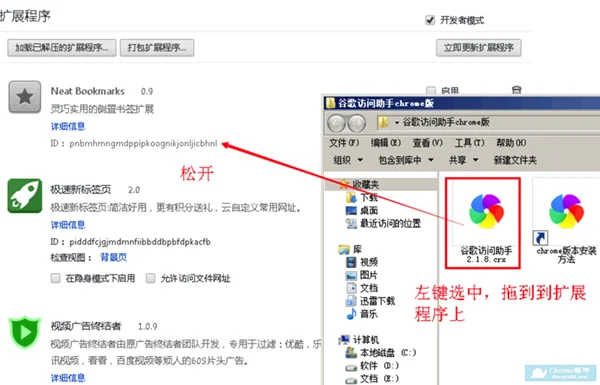The image size is (600, 385).
Task: Click the 视频广告终结者 extension title
Action: [86, 326]
